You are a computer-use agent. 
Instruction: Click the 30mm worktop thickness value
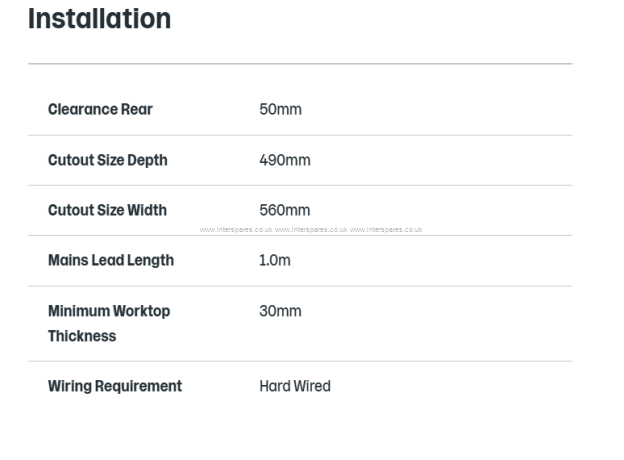click(x=281, y=311)
